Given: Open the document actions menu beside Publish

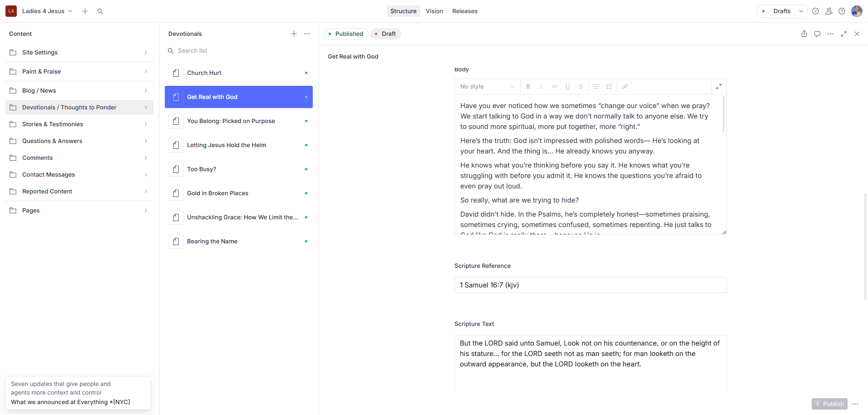Looking at the screenshot, I should click(855, 404).
